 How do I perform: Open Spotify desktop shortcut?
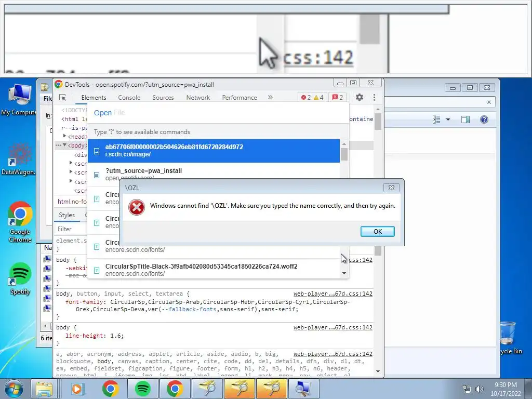click(x=20, y=279)
